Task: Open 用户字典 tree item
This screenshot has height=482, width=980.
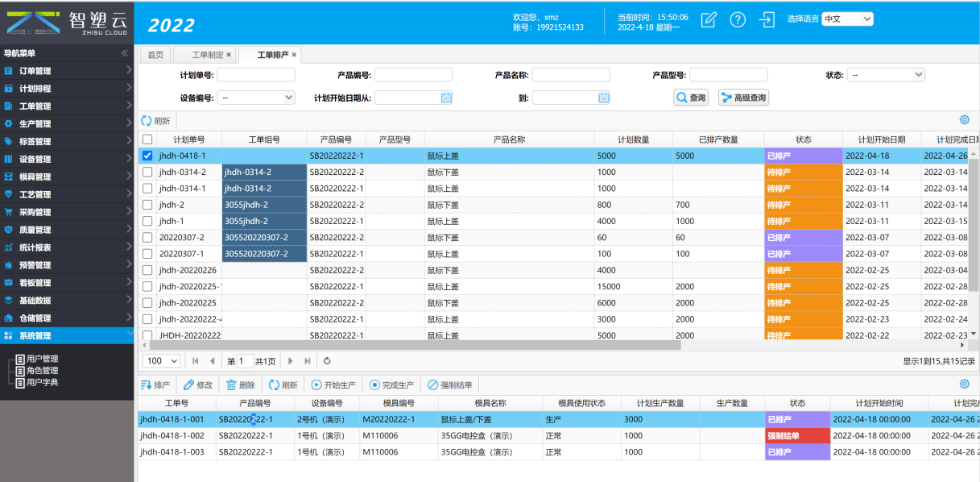Action: pyautogui.click(x=42, y=382)
